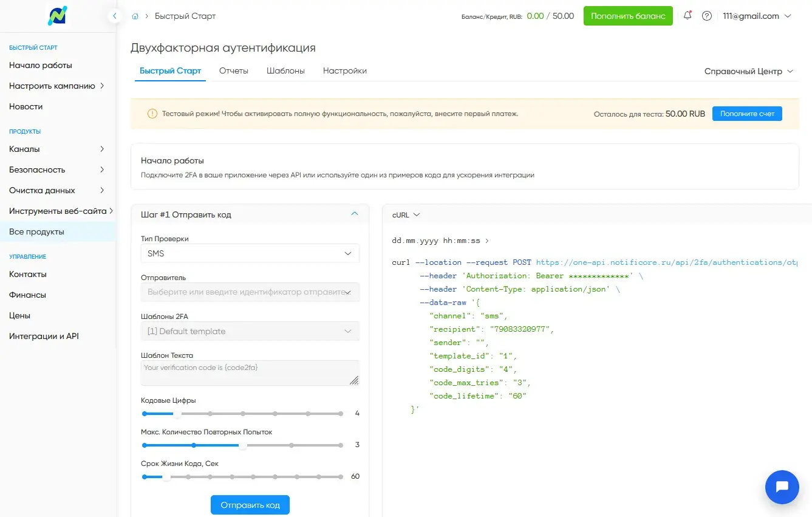Switch to the Шаблоны tab
The height and width of the screenshot is (517, 812).
(285, 70)
